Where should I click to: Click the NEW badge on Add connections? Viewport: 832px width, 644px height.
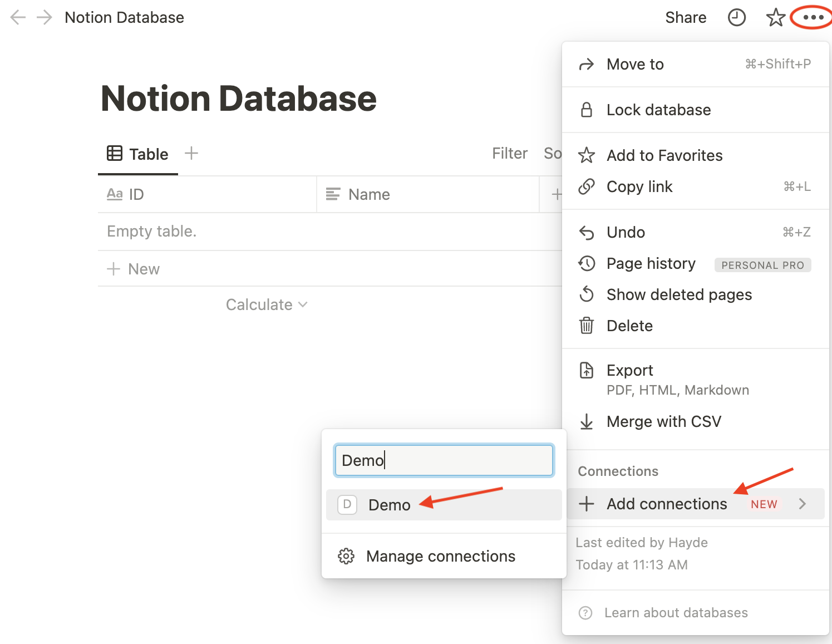[764, 504]
